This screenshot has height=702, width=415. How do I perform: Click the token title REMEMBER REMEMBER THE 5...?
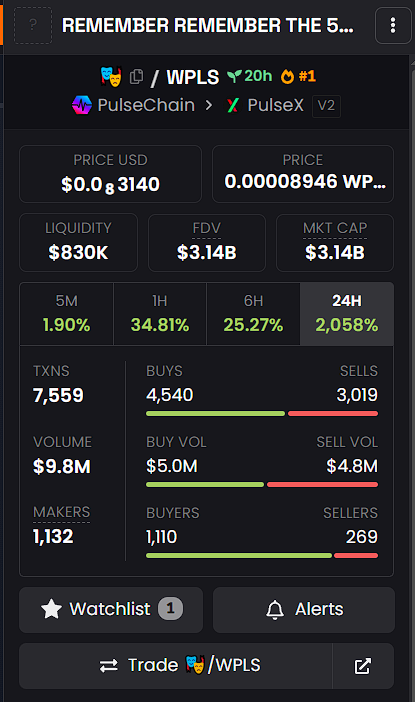208,26
